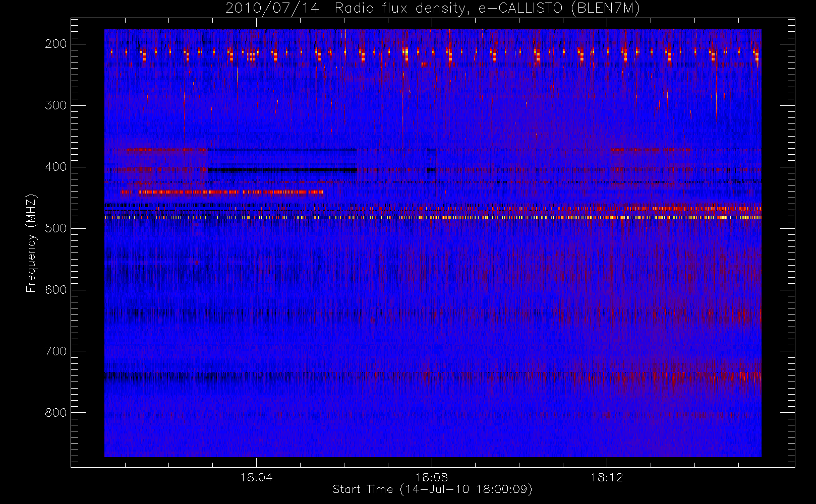Click the "400" frequency tick label

pos(56,167)
